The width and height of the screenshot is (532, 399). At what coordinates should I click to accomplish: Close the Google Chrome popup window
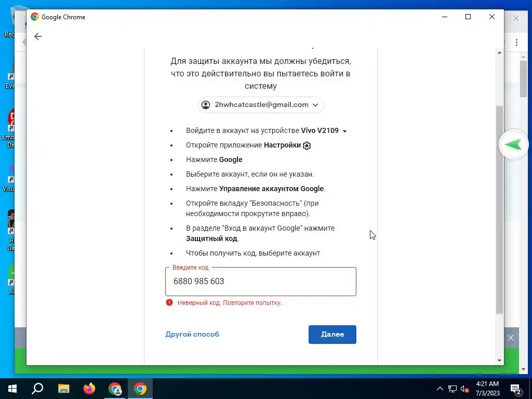click(x=491, y=17)
